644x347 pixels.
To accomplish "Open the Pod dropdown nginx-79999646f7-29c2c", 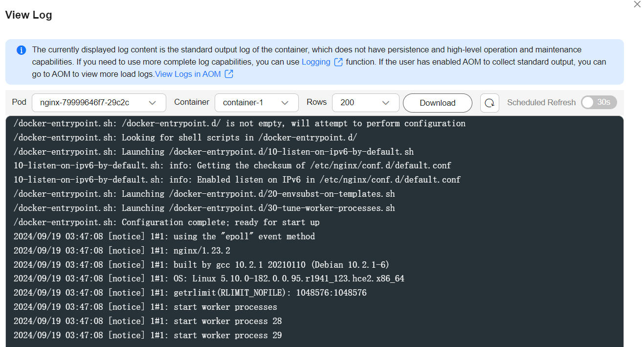I will (99, 103).
